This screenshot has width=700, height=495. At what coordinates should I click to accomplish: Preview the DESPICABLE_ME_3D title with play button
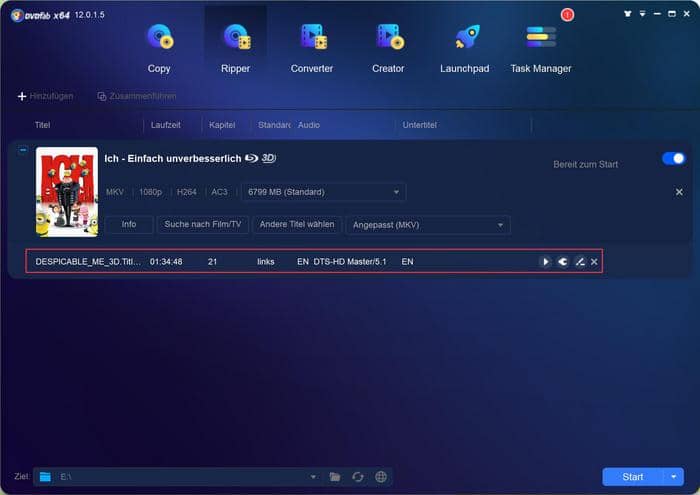545,262
